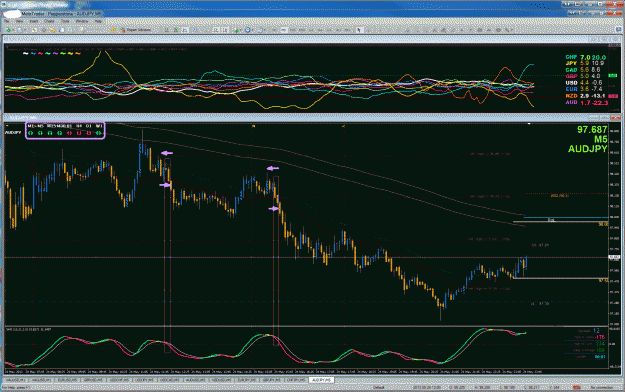Open the chat icon at toolbar's right end
The image size is (625, 392).
tap(618, 30)
